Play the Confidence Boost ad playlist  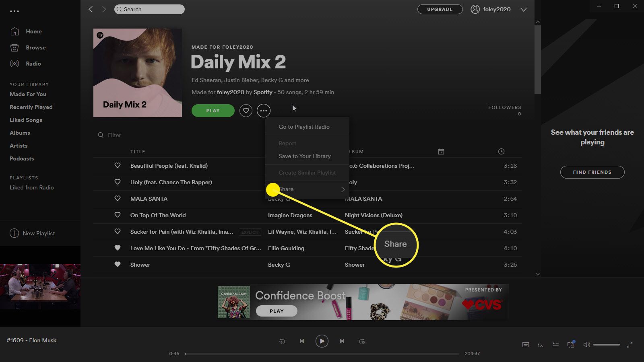277,311
